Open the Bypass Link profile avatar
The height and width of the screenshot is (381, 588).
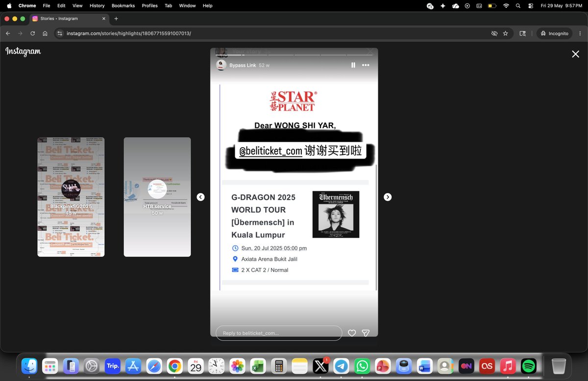pos(221,65)
